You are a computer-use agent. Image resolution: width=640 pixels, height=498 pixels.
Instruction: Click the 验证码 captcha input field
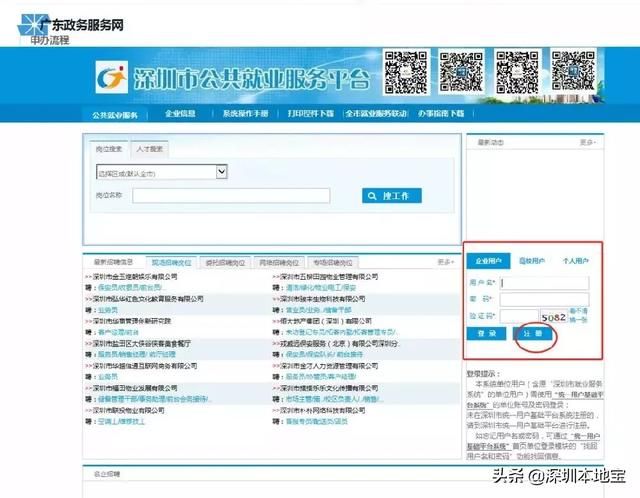tap(519, 316)
